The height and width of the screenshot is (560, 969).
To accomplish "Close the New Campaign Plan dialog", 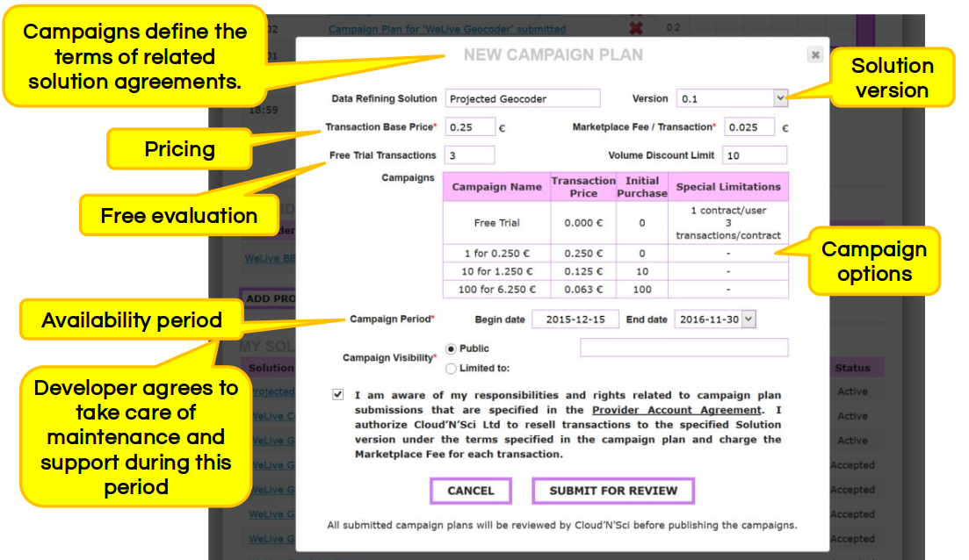I will click(x=815, y=55).
